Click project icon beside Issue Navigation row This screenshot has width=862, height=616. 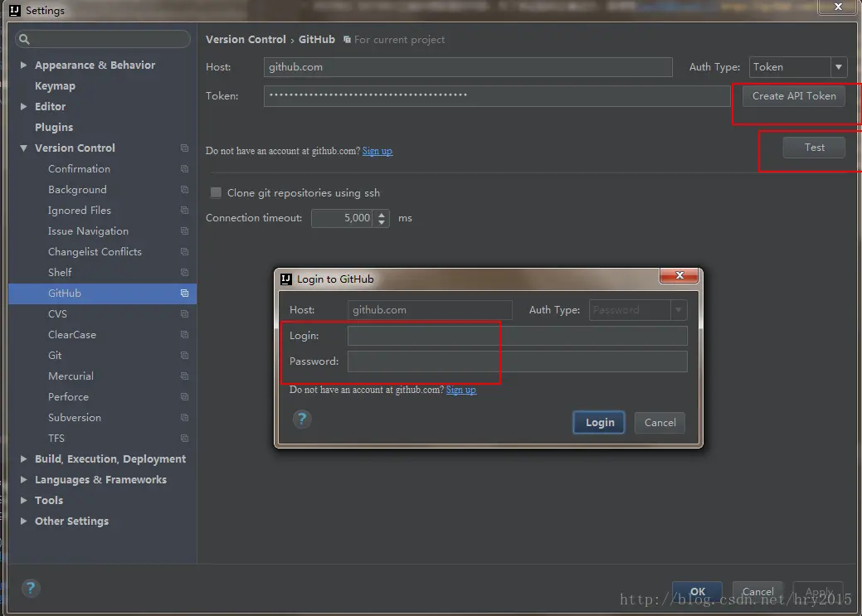click(x=184, y=230)
